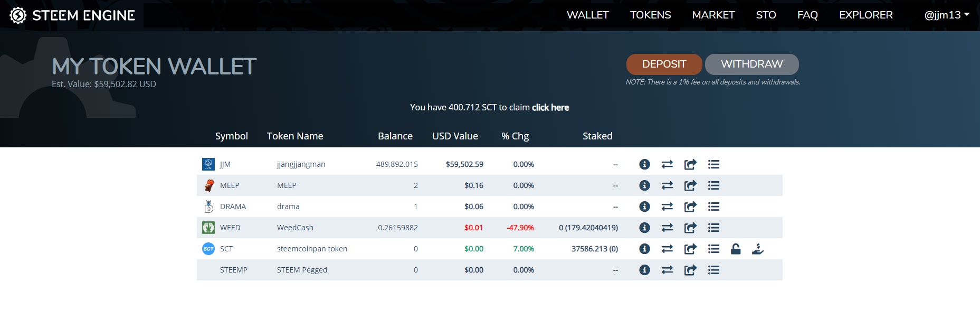
Task: Click the Steem Engine logo
Action: click(72, 15)
